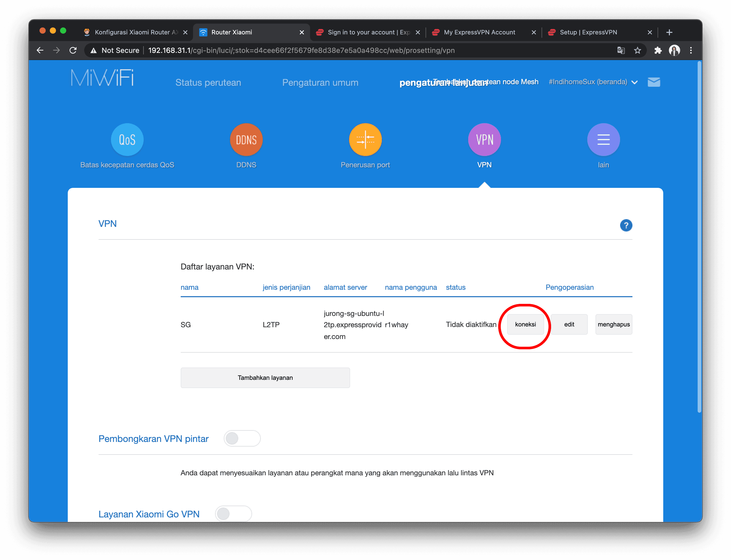Click the blue help question mark icon
731x560 pixels.
click(626, 225)
